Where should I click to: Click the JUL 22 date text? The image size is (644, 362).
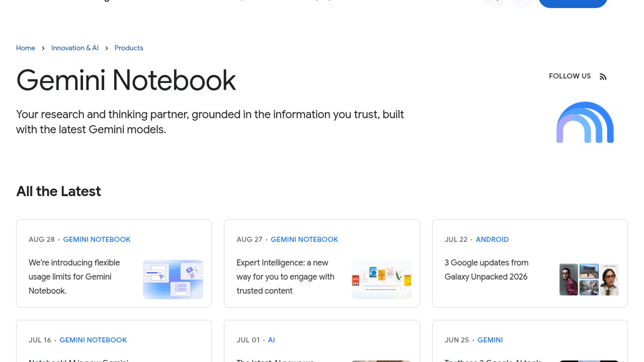(456, 239)
